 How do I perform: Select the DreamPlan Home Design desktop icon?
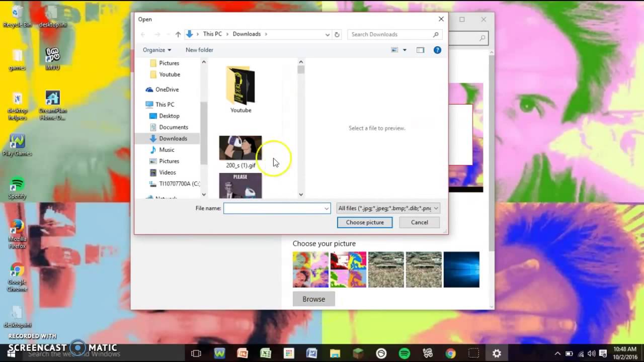point(52,106)
